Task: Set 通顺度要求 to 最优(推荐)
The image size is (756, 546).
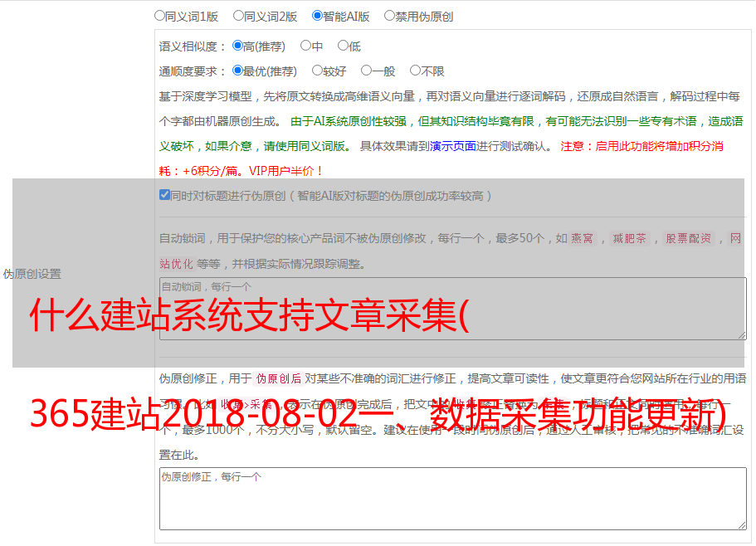Action: tap(237, 71)
